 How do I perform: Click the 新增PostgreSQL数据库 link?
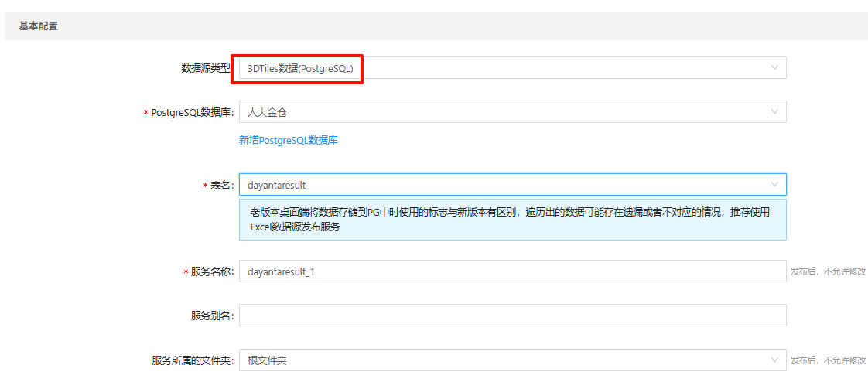pyautogui.click(x=289, y=140)
